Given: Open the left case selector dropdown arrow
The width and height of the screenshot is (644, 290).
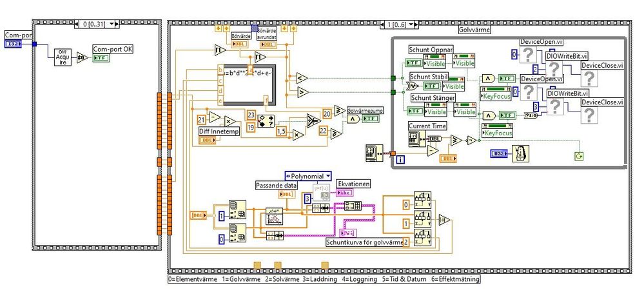Looking at the screenshot, I should (x=112, y=24).
